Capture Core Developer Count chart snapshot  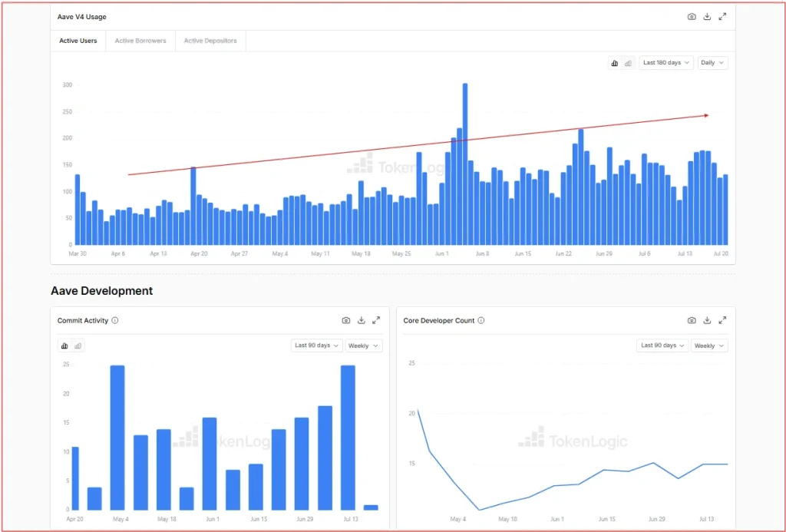tap(692, 320)
